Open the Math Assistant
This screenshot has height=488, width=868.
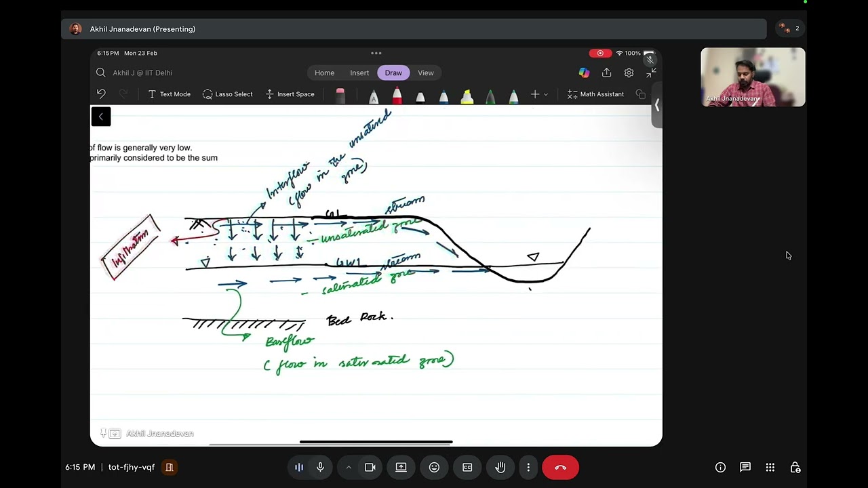click(x=595, y=94)
